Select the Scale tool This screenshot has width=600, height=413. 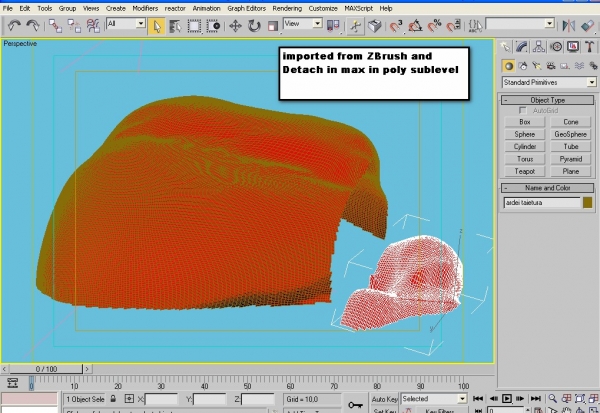coord(273,26)
